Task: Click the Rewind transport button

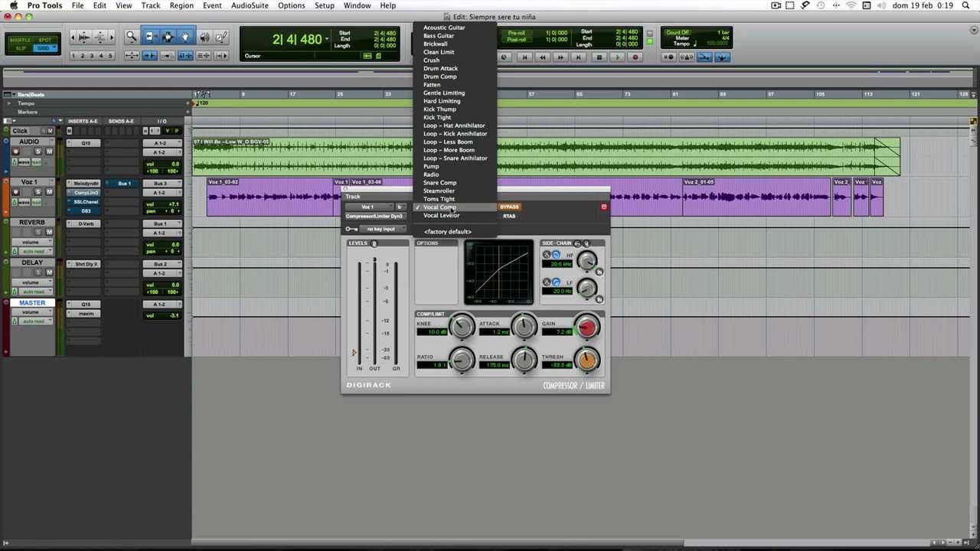Action: [543, 57]
